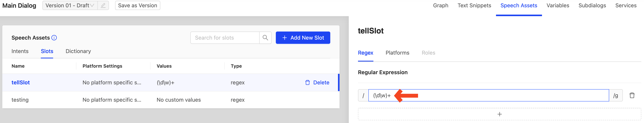This screenshot has height=123, width=644.
Task: Click the magnifier search icon
Action: coord(265,38)
